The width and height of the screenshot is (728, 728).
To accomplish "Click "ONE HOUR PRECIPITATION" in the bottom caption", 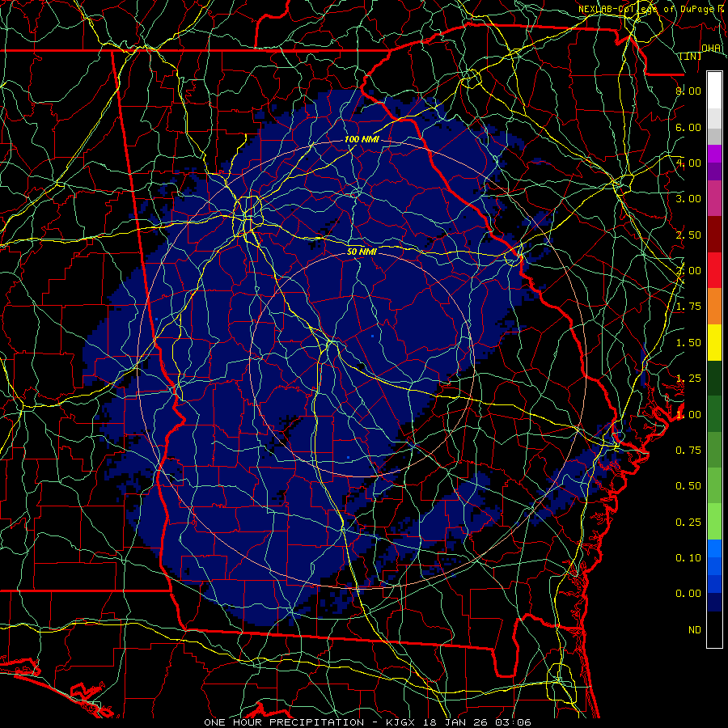I will (284, 722).
